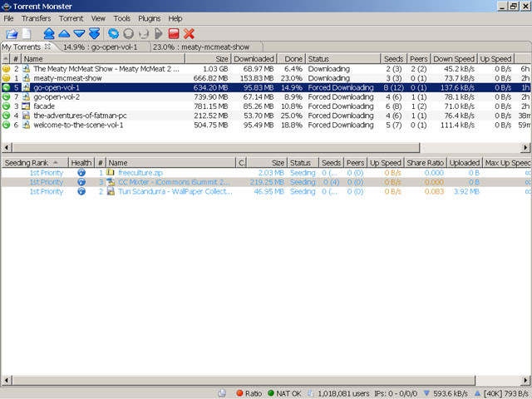This screenshot has width=532, height=399.
Task: Click the 593.6 kB/s download speed value
Action: [450, 393]
